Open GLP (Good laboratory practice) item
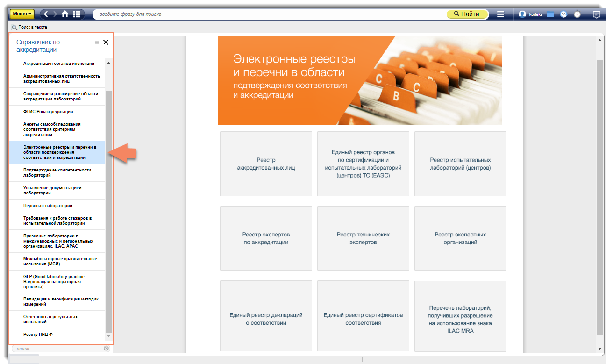 [57, 282]
